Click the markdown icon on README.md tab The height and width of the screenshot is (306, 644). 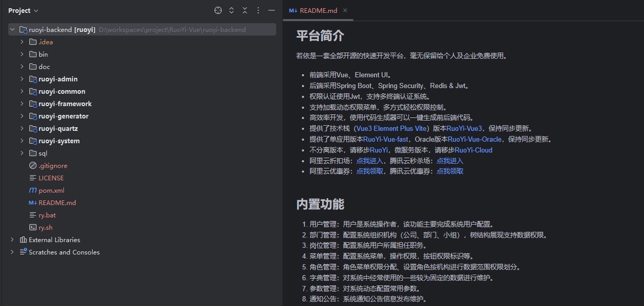293,10
